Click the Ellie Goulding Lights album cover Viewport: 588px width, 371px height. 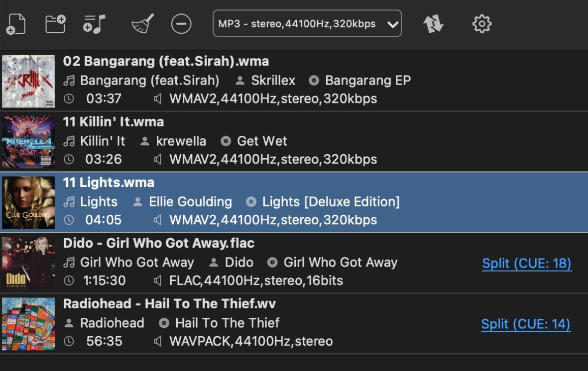[28, 202]
